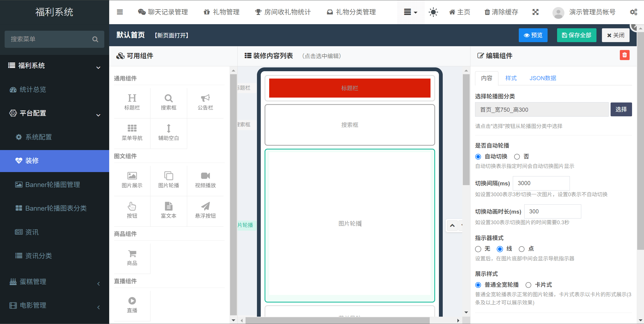Open the tab list dropdown in top bar

(410, 12)
